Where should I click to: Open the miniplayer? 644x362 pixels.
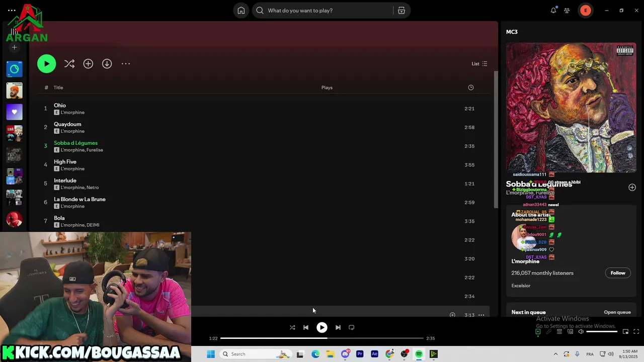(625, 331)
